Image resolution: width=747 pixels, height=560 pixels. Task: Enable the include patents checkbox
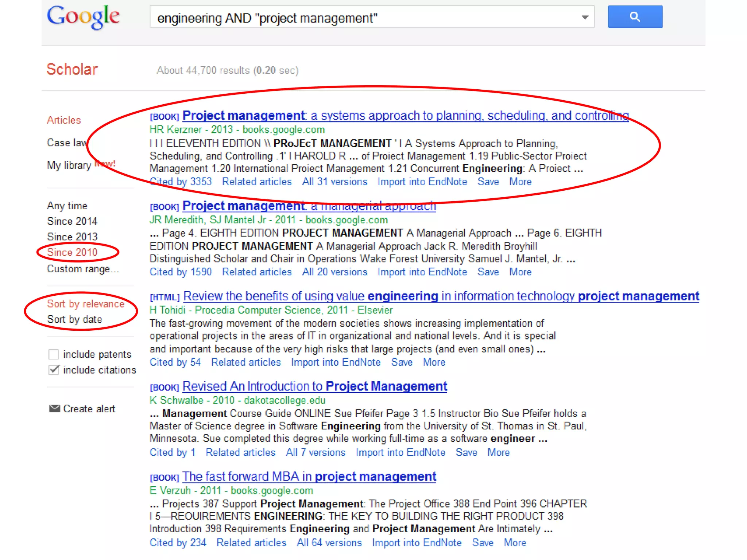[x=54, y=354]
